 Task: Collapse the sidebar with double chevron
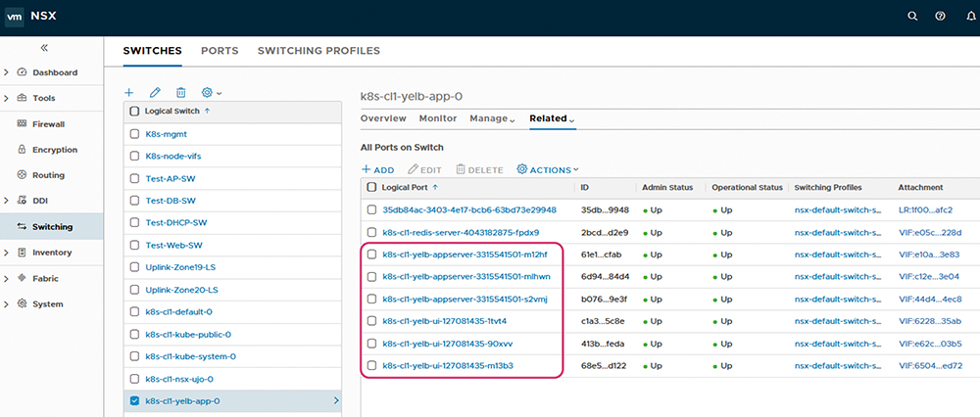(44, 47)
